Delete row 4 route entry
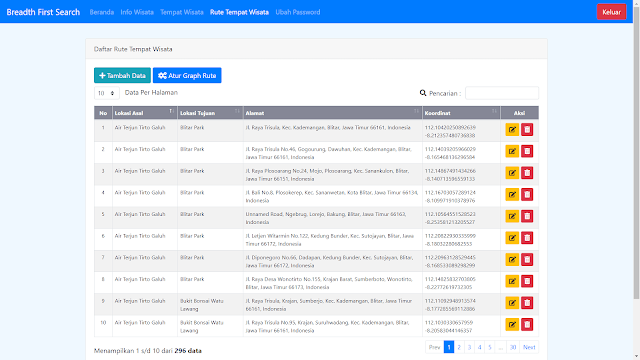Image resolution: width=640 pixels, height=360 pixels. pyautogui.click(x=527, y=195)
